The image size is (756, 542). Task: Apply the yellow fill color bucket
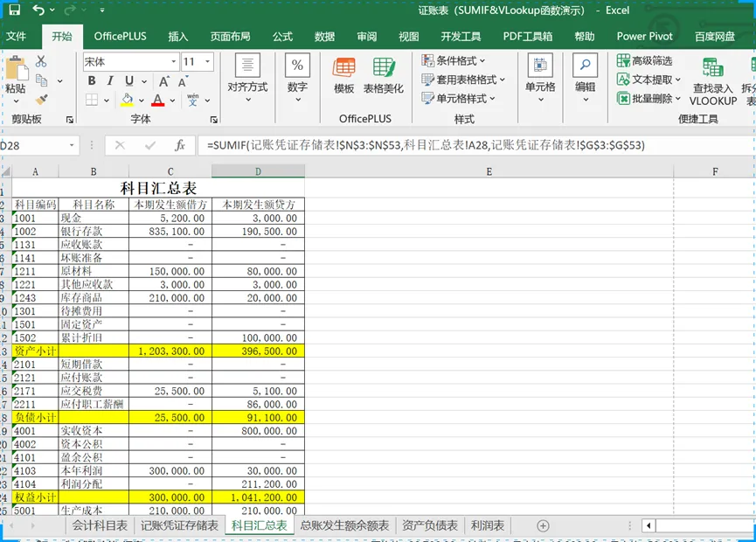127,100
